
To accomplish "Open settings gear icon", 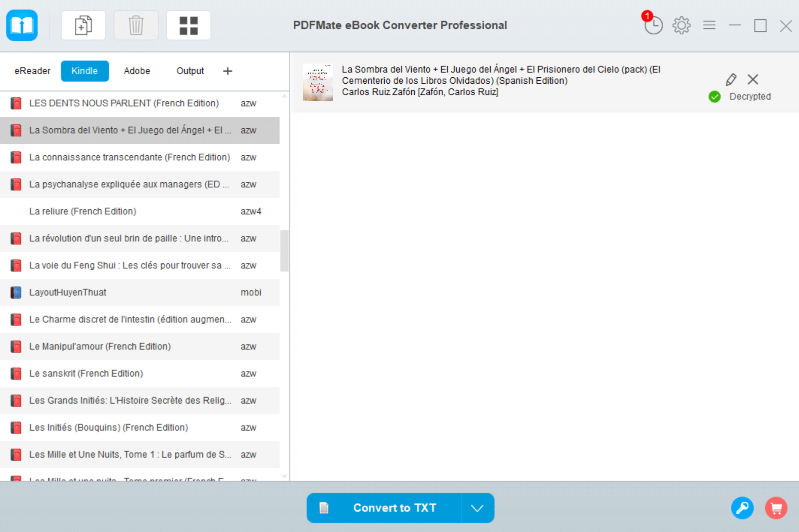I will [x=681, y=26].
